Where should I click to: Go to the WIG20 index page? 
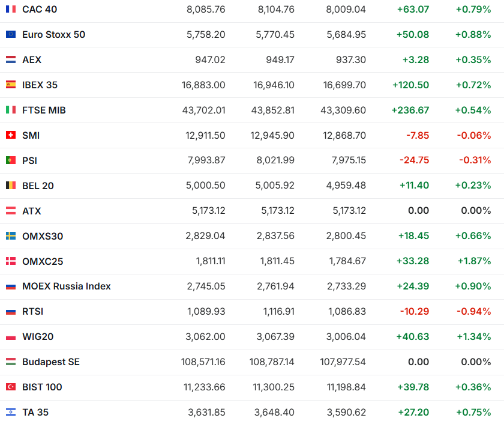38,337
